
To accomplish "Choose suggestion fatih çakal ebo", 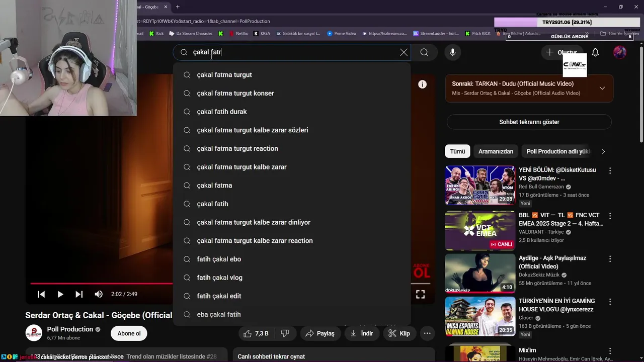I will 292,259.
